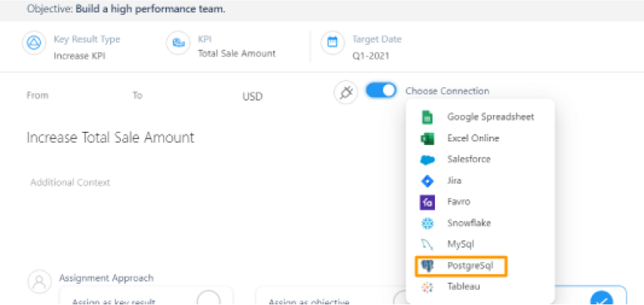Change the Q1-2021 target date selection
Screen dimensions: 644x305
[370, 56]
